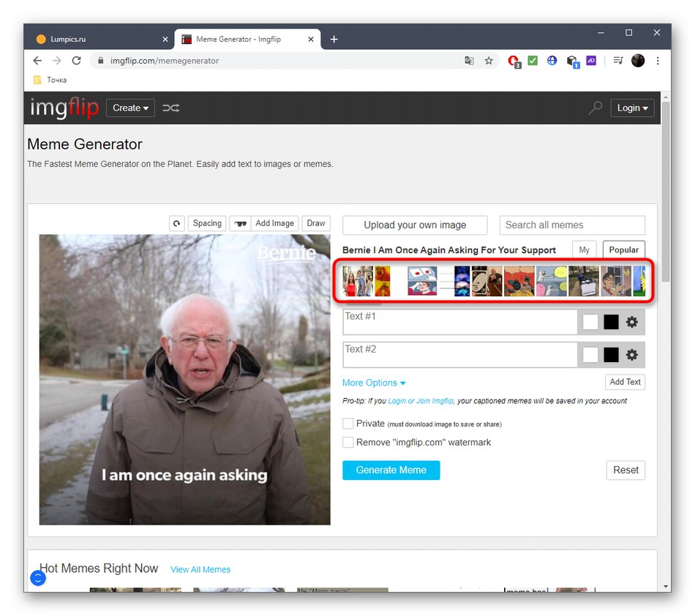This screenshot has height=616, width=695.
Task: Click the Generate Meme button
Action: [x=391, y=470]
